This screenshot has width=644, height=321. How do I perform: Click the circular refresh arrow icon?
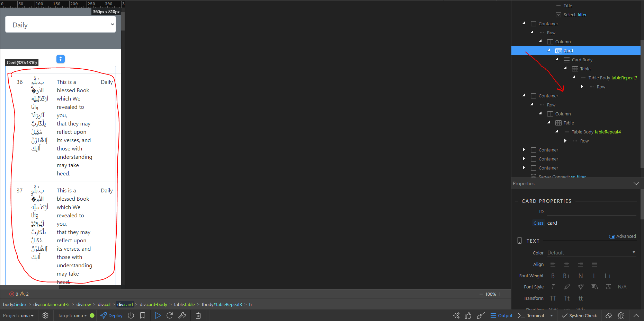[x=170, y=315]
